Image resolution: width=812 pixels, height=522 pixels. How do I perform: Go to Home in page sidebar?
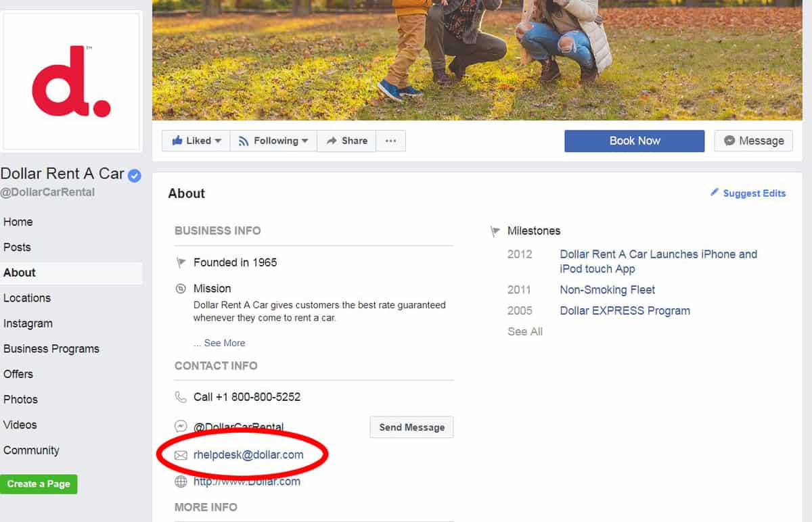click(x=18, y=222)
